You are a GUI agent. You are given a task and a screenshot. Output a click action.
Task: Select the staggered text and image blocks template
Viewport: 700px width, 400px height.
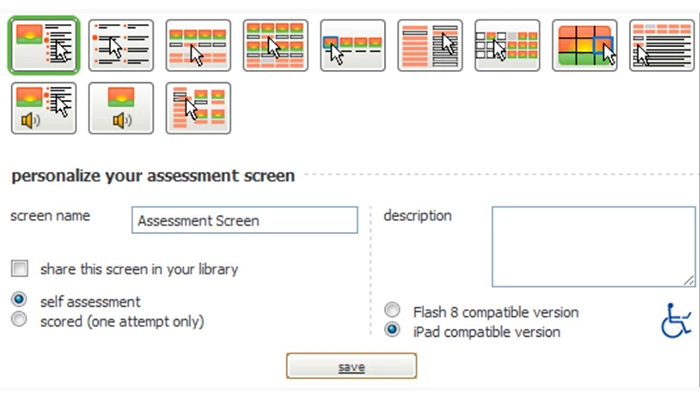tap(198, 108)
